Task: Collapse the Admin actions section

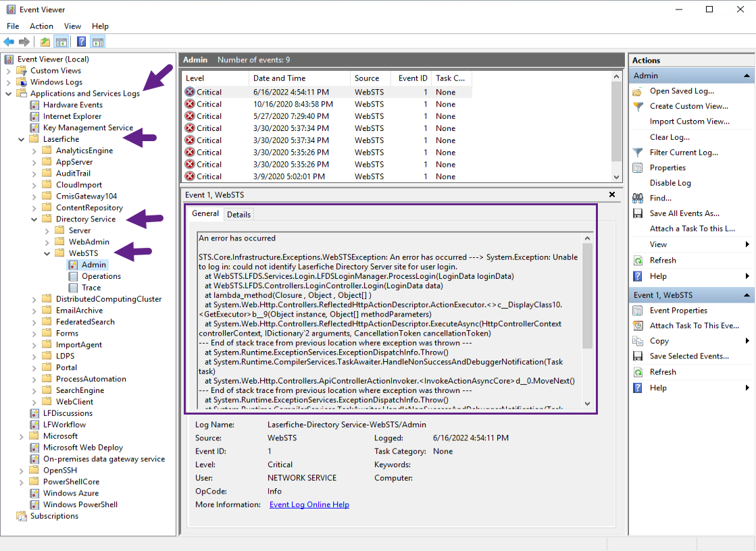Action: [747, 76]
